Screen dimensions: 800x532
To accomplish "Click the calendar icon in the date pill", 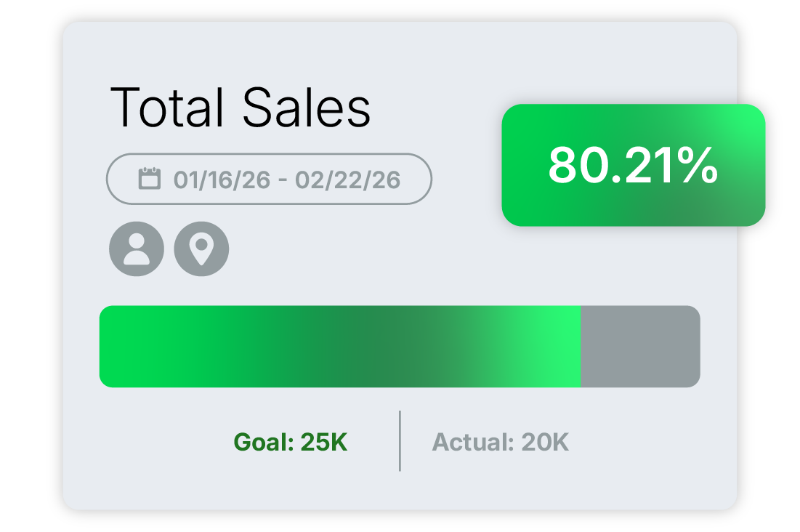I will [150, 179].
